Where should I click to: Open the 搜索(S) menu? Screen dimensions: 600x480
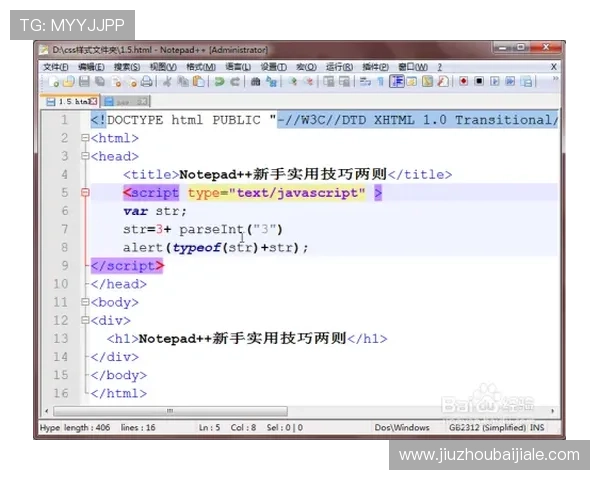coord(127,67)
